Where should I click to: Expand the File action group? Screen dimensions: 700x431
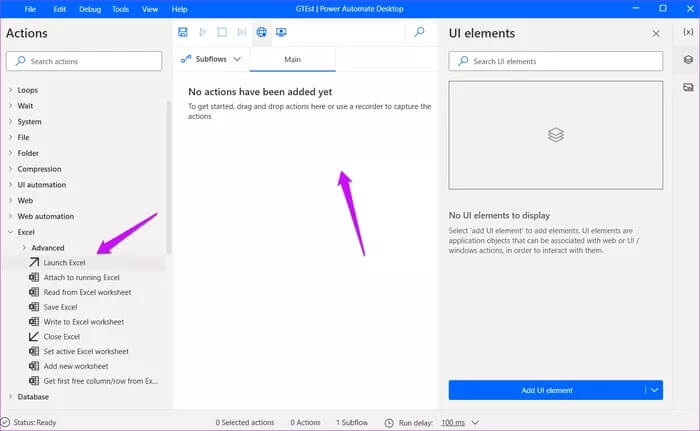click(x=10, y=137)
